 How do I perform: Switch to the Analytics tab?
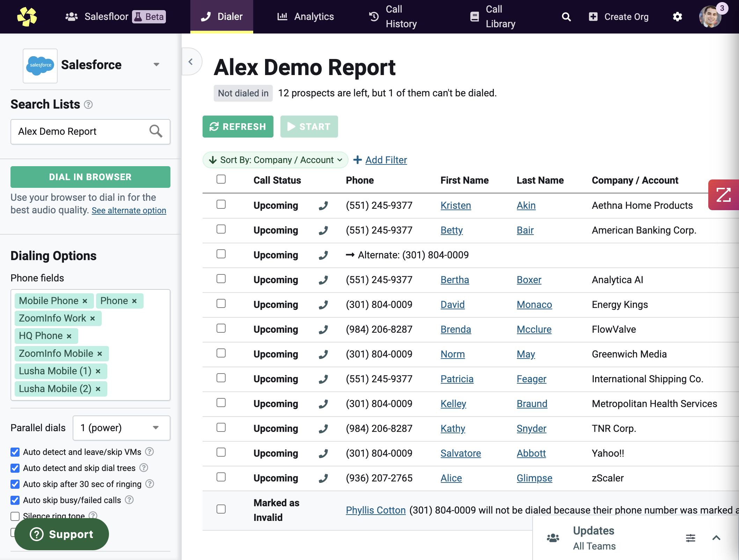[306, 17]
